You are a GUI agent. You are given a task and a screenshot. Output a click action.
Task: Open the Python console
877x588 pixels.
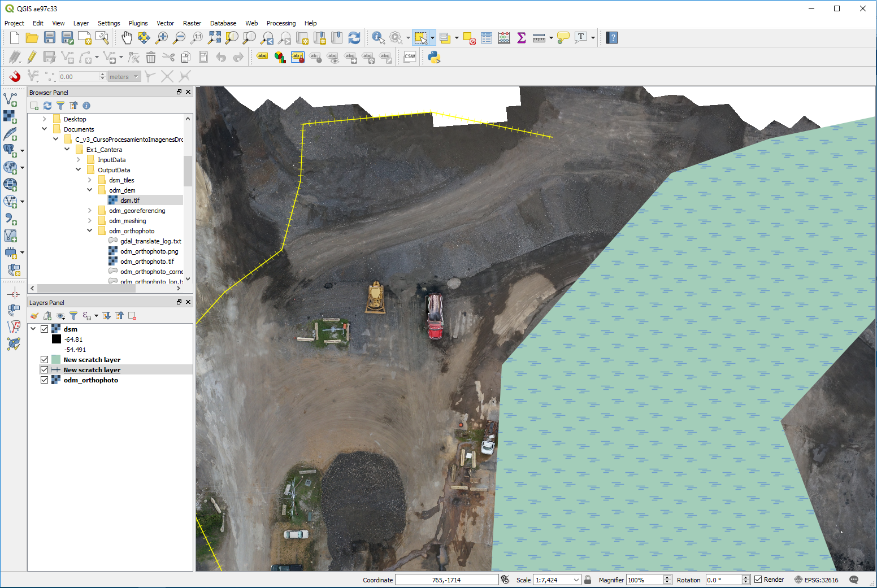(434, 57)
